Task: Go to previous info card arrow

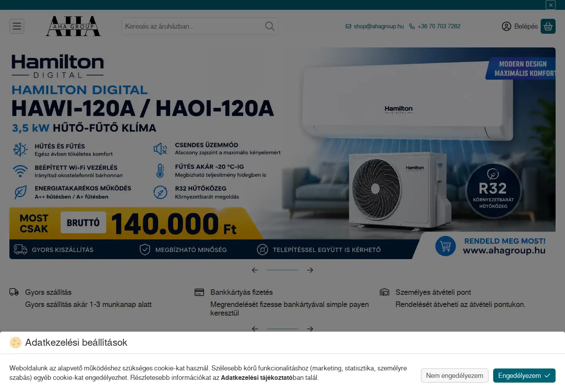Action: point(255,328)
